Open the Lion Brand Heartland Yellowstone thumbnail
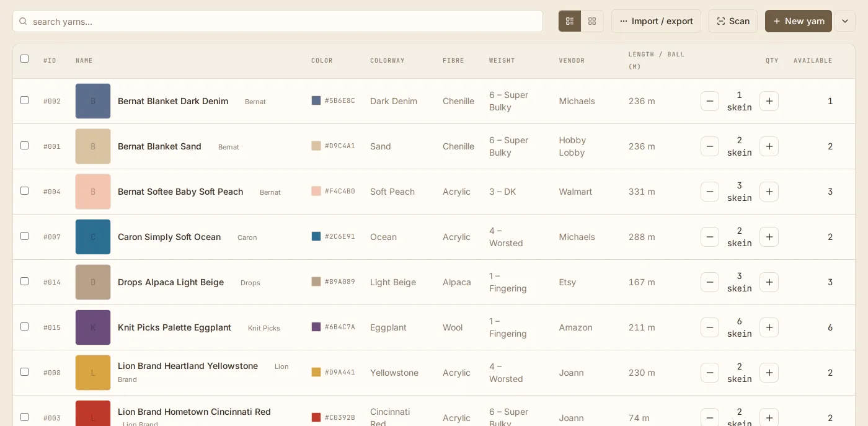The width and height of the screenshot is (868, 426). pyautogui.click(x=93, y=373)
